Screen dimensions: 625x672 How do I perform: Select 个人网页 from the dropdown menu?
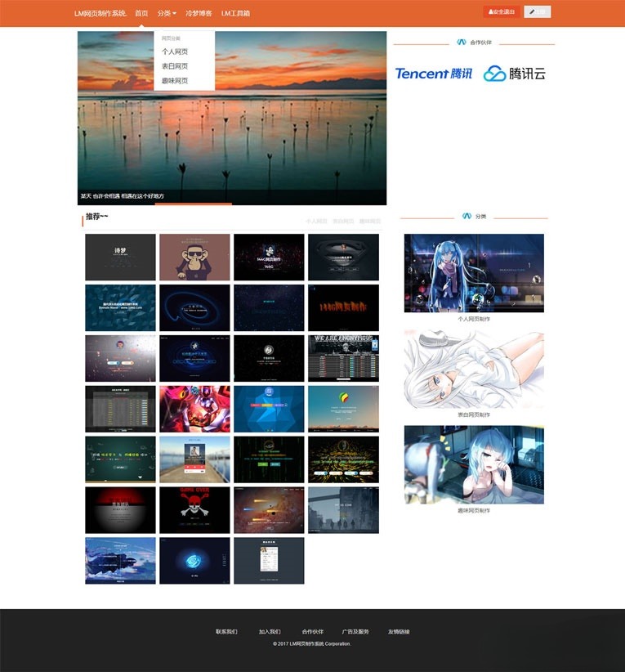click(175, 52)
